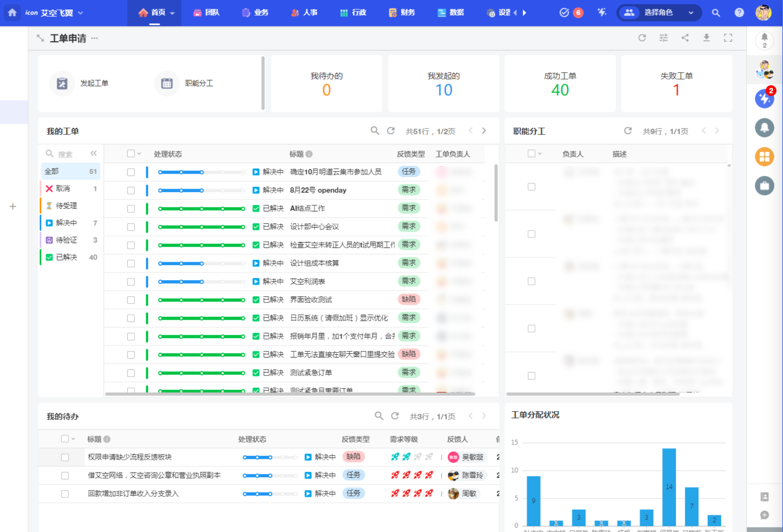783x532 pixels.
Task: Click the home icon in top-left corner
Action: tap(12, 13)
